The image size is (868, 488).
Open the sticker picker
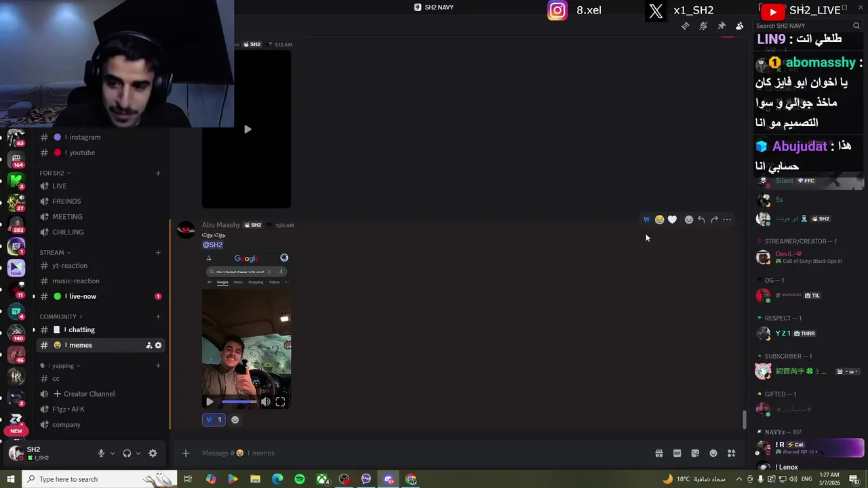pyautogui.click(x=695, y=453)
